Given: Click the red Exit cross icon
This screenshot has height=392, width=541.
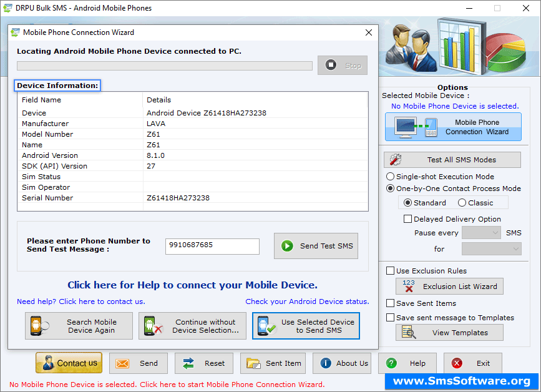Looking at the screenshot, I should (457, 363).
